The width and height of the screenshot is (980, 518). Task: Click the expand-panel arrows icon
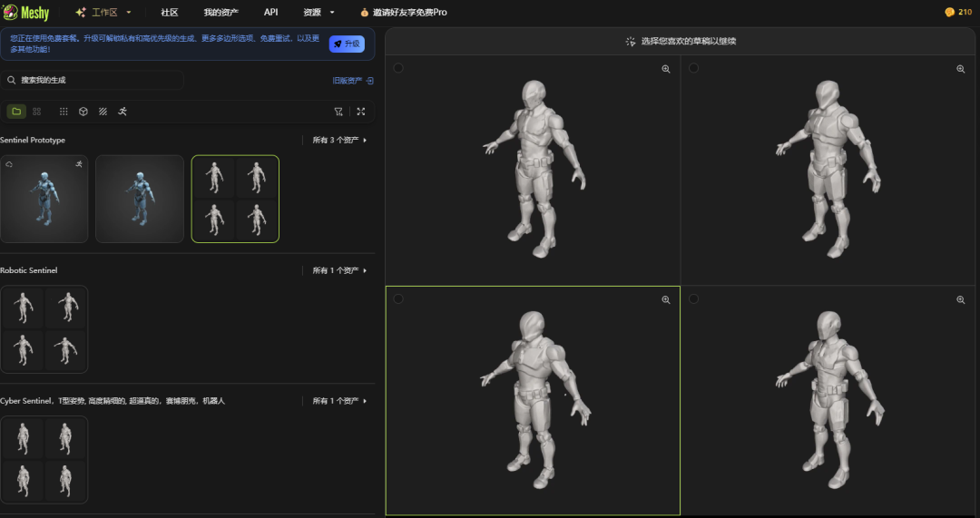[x=360, y=112]
